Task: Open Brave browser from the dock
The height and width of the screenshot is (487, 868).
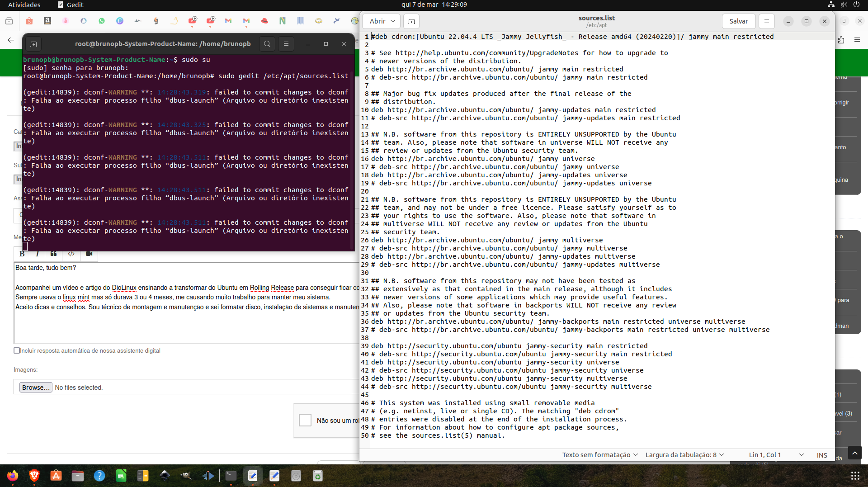Action: pyautogui.click(x=34, y=476)
